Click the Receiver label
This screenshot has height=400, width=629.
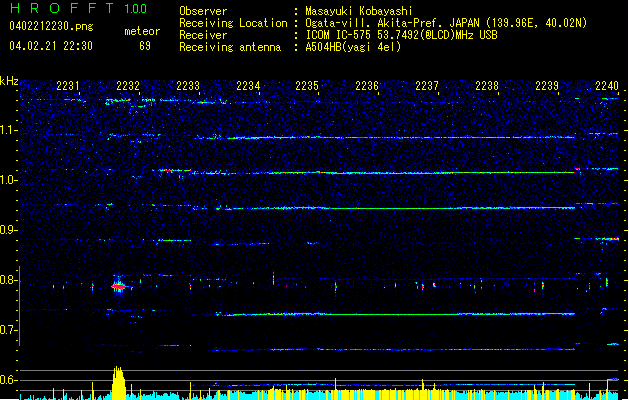tap(203, 35)
